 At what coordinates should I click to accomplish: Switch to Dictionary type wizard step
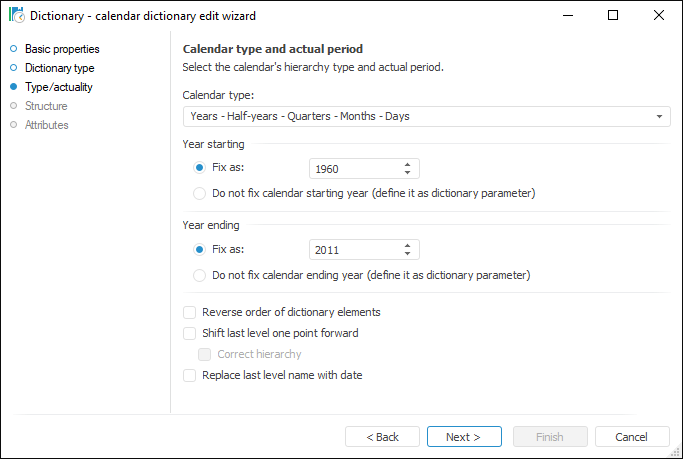point(59,68)
